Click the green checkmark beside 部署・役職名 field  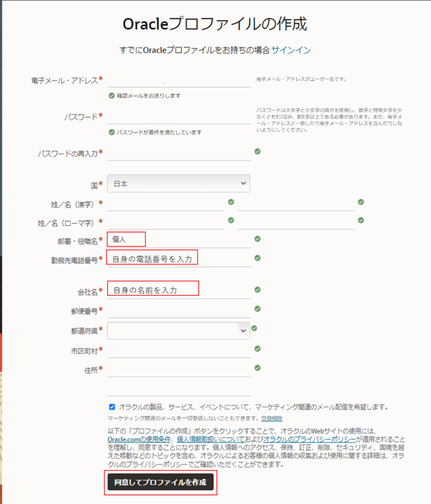point(257,239)
